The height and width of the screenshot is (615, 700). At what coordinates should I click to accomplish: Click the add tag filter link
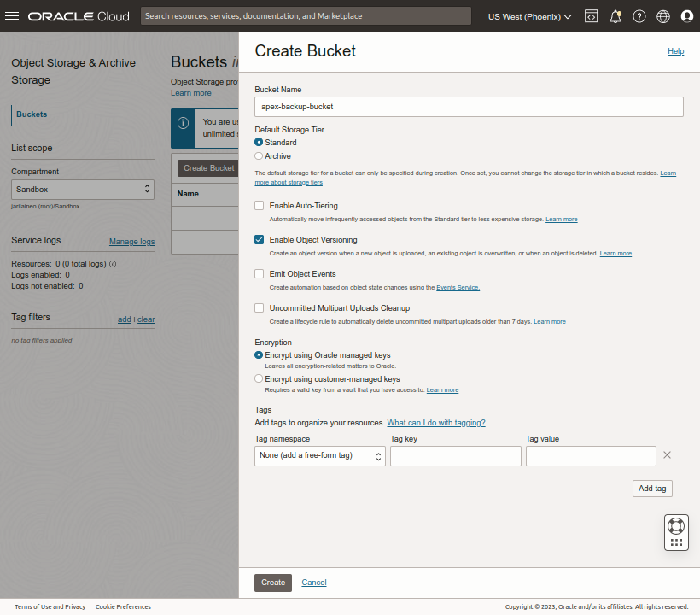(x=124, y=319)
